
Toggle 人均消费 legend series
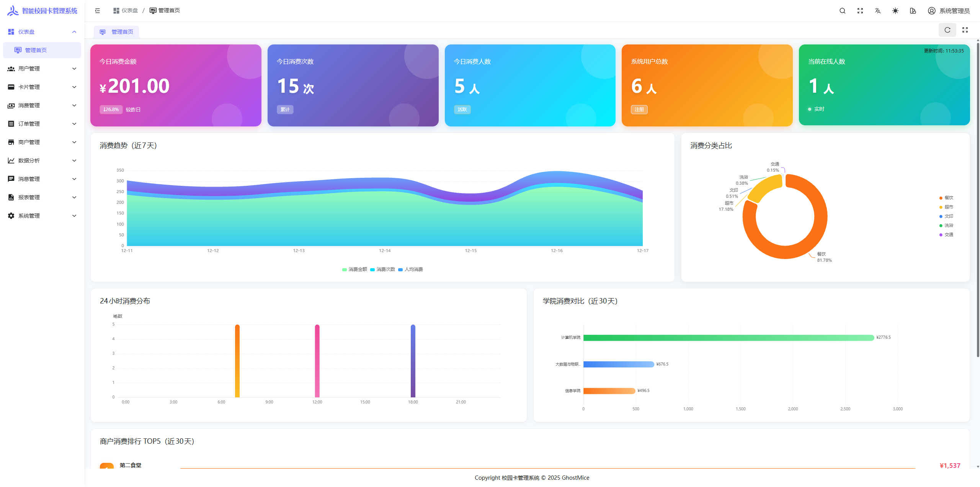coord(410,269)
